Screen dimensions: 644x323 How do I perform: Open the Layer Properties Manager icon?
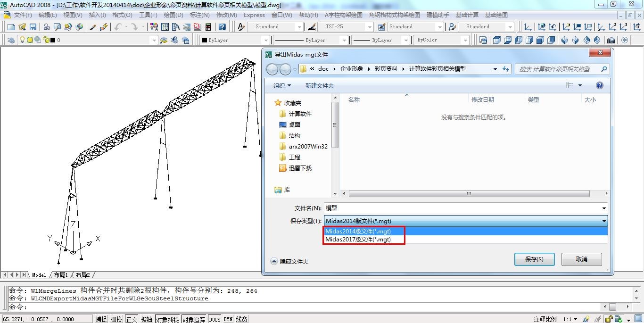point(11,40)
